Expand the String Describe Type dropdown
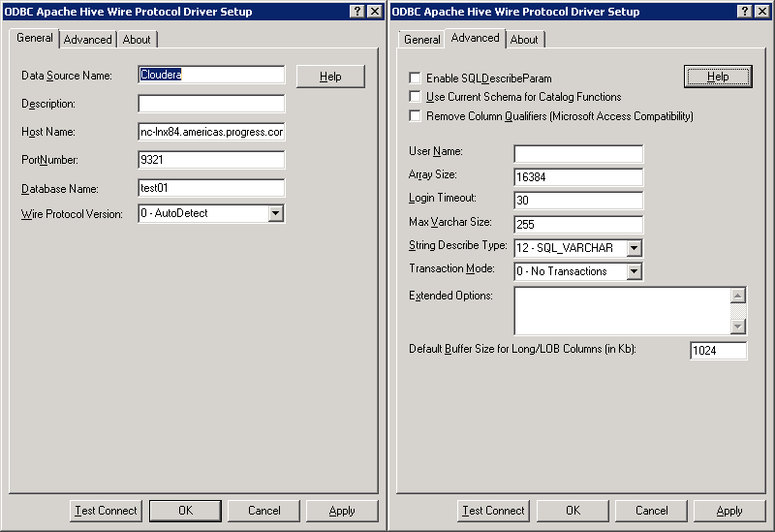Image resolution: width=775 pixels, height=532 pixels. tap(634, 248)
